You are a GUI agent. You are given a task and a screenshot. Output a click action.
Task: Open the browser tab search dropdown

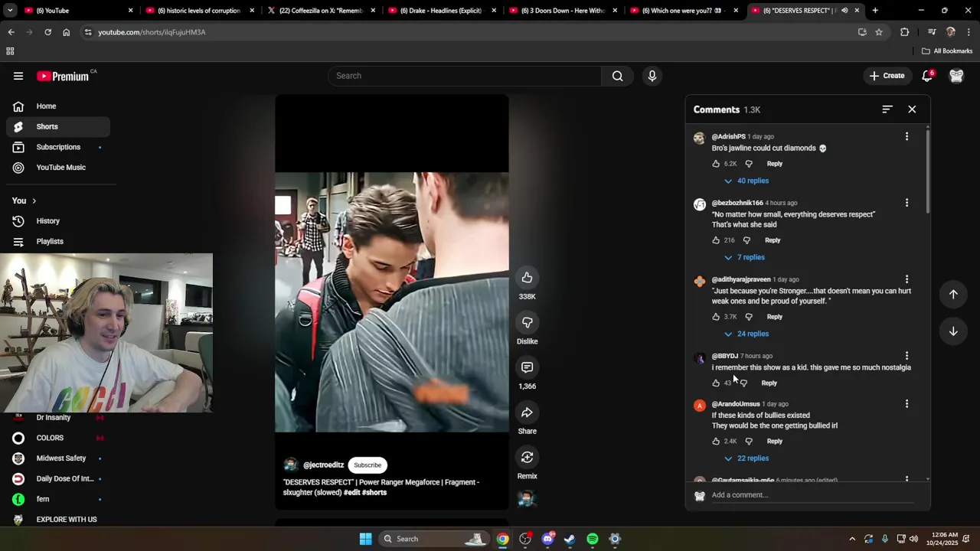pos(10,11)
